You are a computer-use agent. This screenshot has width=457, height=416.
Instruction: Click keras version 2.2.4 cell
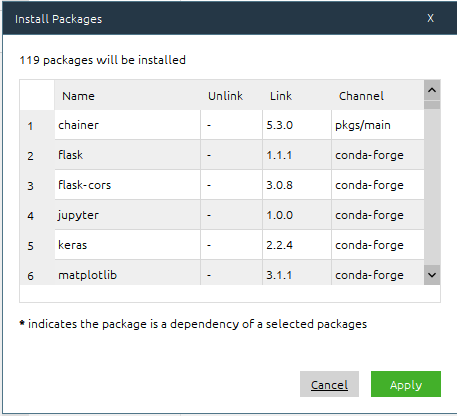[x=297, y=245]
